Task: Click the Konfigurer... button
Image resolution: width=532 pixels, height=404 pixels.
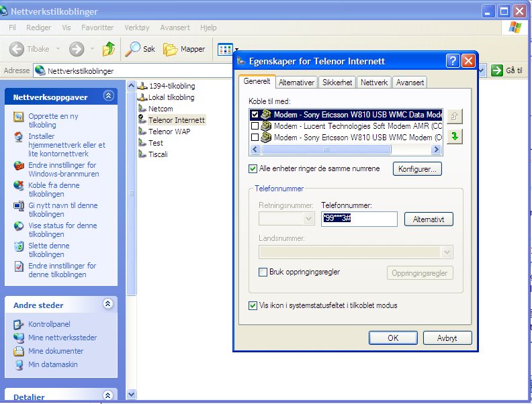Action: click(x=417, y=169)
